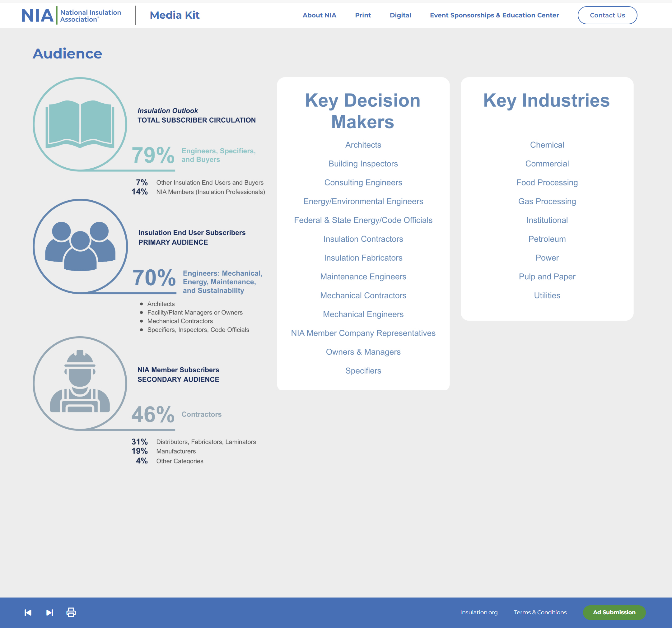Click the Key Decision Makers heading
The height and width of the screenshot is (628, 672).
point(363,111)
